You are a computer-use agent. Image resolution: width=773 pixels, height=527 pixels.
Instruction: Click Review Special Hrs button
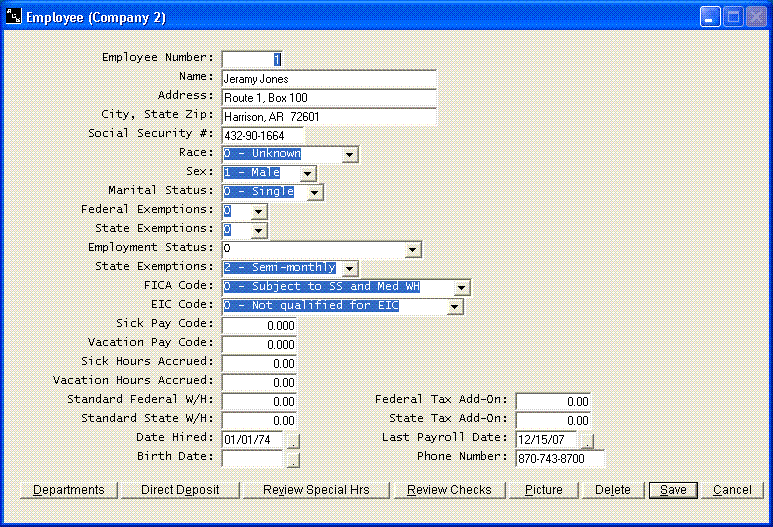[x=316, y=490]
